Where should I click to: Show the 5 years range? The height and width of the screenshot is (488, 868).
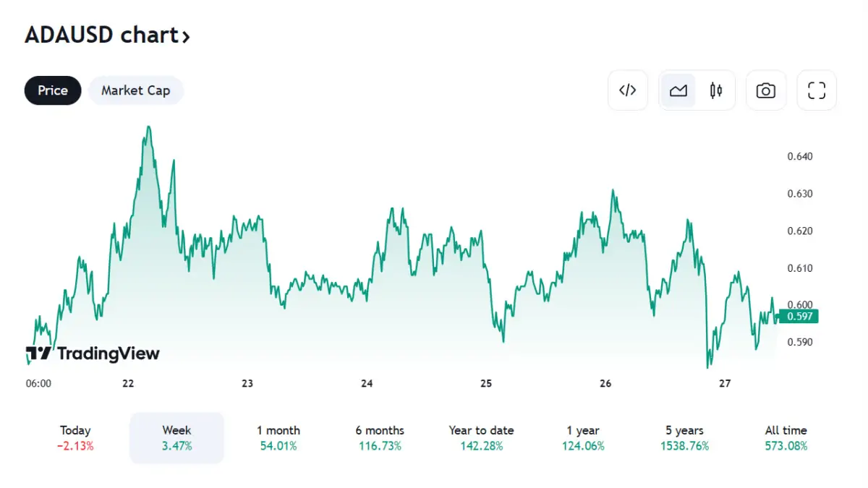tap(684, 438)
